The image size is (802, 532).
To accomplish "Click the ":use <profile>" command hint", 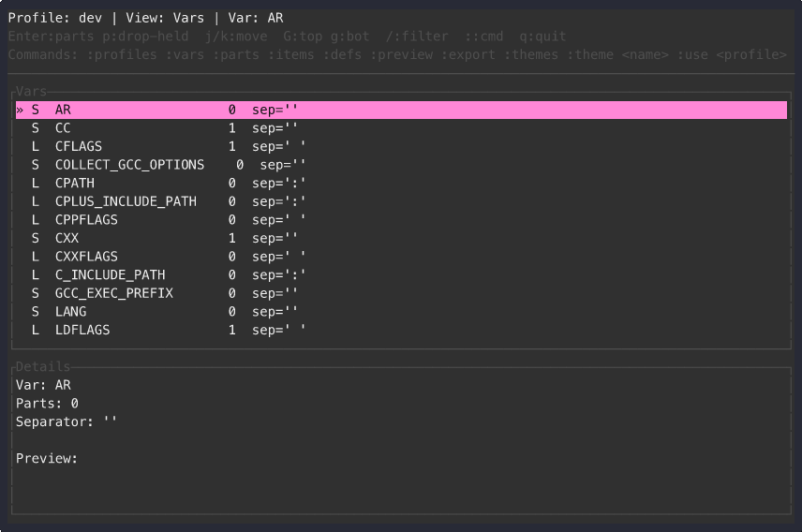I will [732, 54].
